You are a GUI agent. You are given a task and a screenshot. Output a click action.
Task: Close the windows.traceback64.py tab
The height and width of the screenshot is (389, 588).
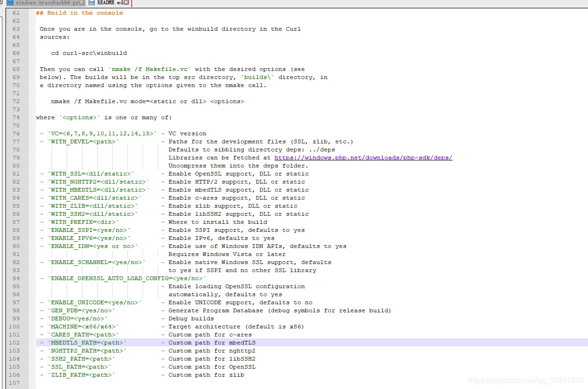(82, 3)
